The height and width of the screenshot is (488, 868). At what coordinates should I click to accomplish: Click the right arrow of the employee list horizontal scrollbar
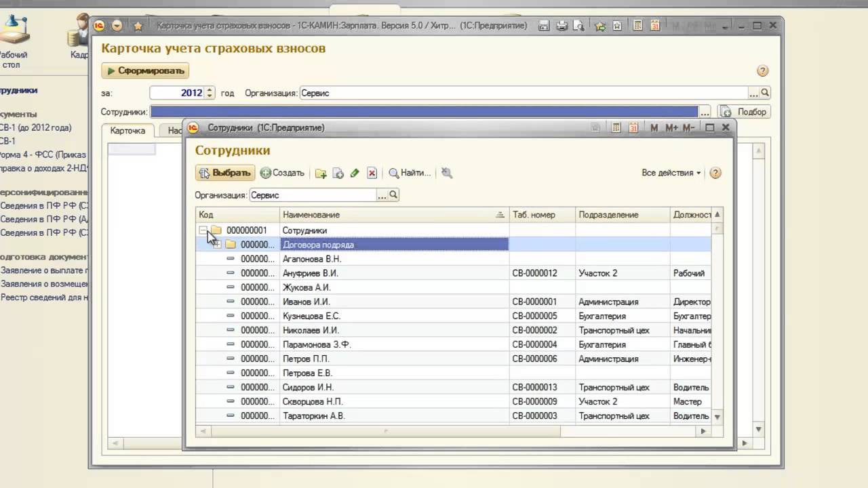point(704,430)
